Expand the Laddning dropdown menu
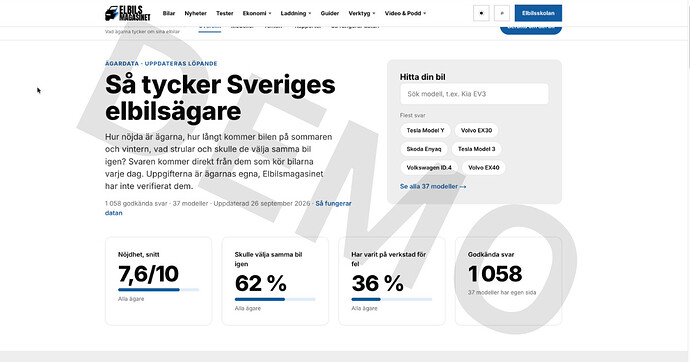 (x=296, y=13)
